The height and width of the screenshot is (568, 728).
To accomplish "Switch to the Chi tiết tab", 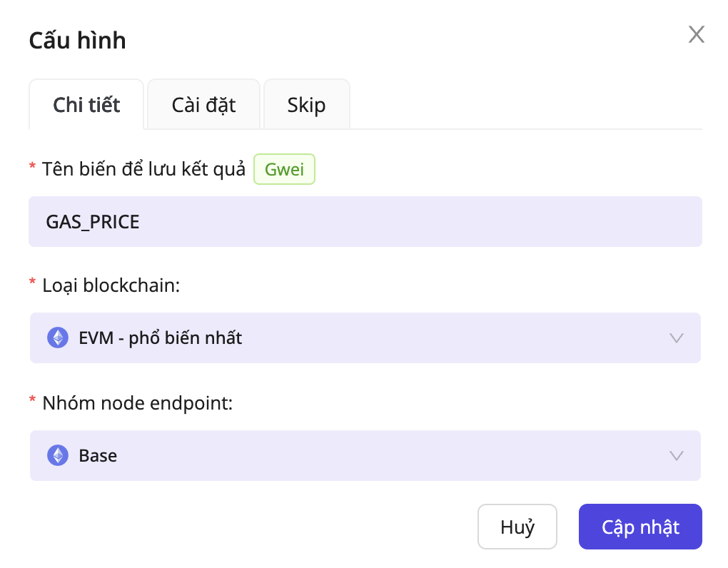I will (86, 105).
